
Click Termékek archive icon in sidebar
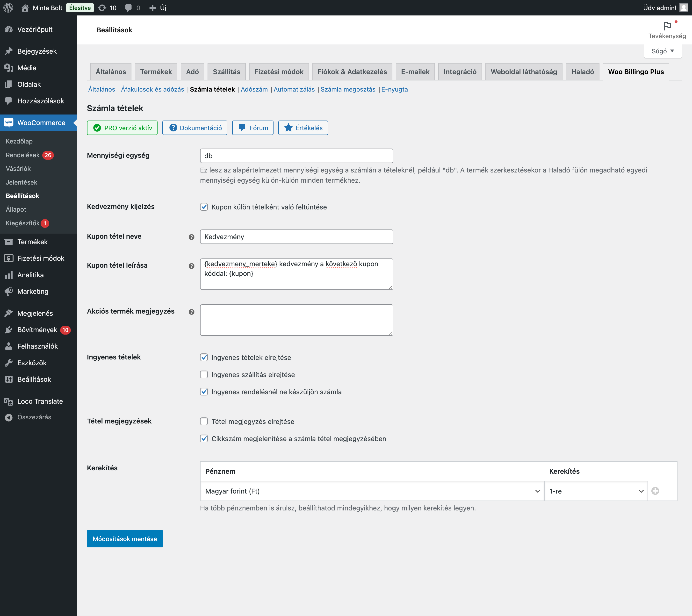pos(9,242)
